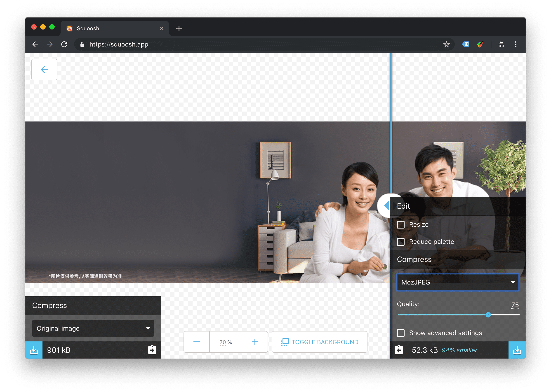This screenshot has height=392, width=551.
Task: Reload the squoosh.app page
Action: (x=64, y=44)
